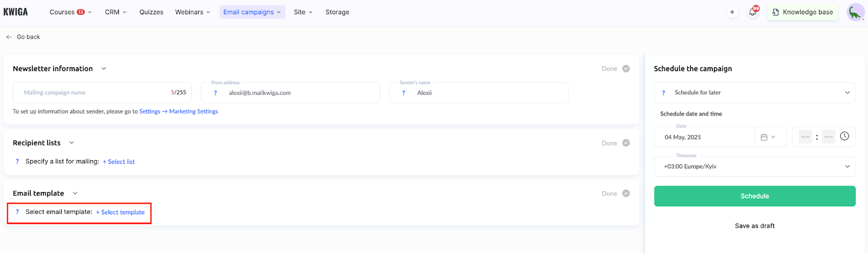Open the dinosaur profile avatar menu
Screen dimensions: 868x253
click(x=856, y=12)
